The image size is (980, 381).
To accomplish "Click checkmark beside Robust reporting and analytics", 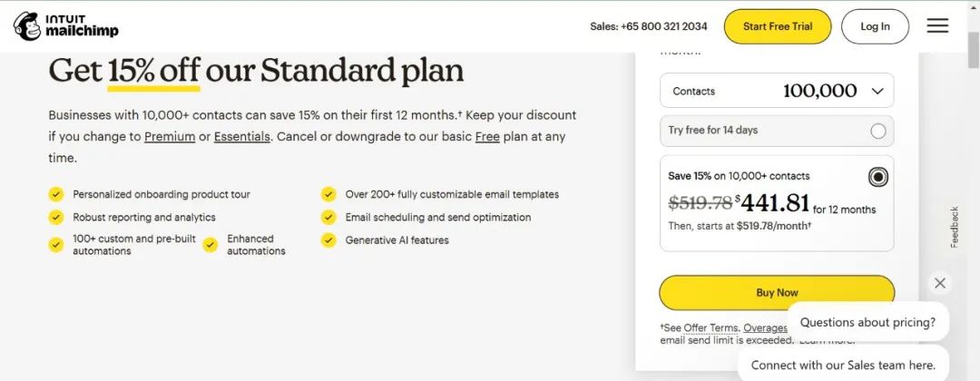I will pos(56,218).
